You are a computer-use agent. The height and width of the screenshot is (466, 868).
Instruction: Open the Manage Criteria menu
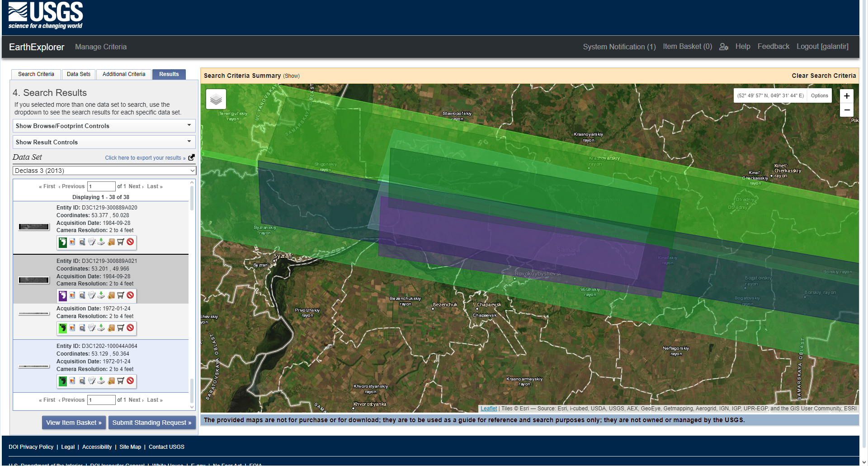100,47
